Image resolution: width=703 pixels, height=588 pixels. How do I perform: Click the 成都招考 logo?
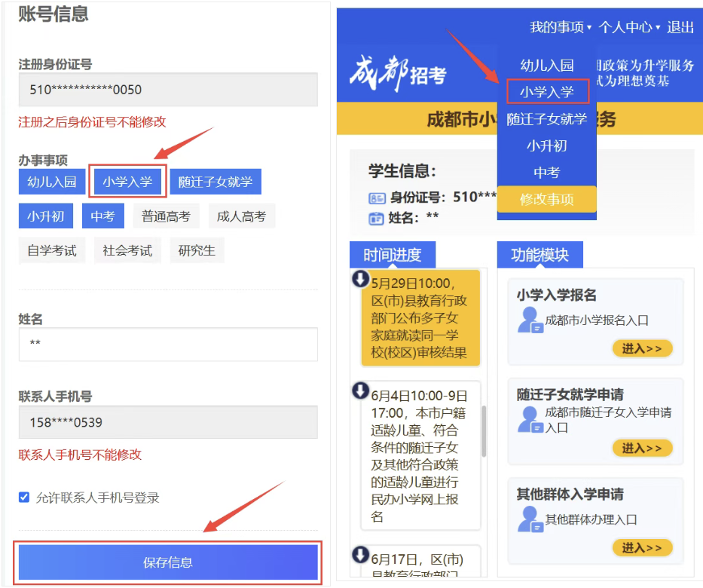[398, 73]
